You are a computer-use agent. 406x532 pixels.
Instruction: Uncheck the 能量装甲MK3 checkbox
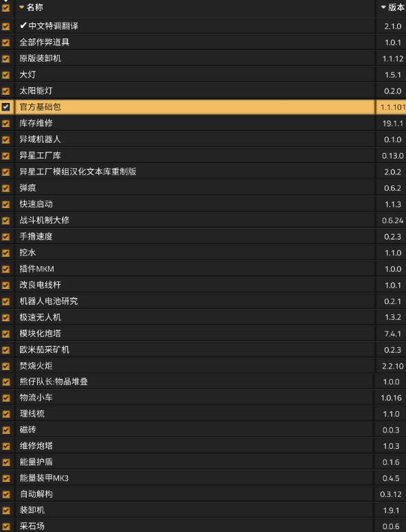coord(5,478)
